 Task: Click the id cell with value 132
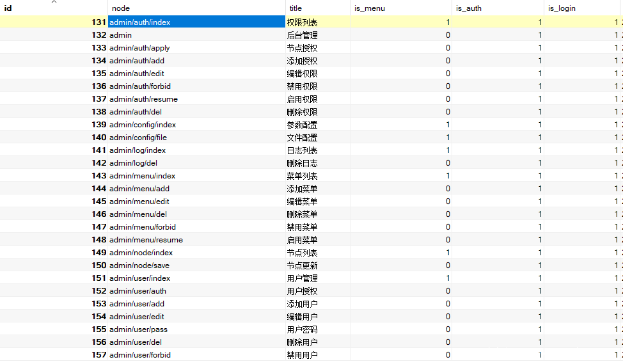click(99, 35)
